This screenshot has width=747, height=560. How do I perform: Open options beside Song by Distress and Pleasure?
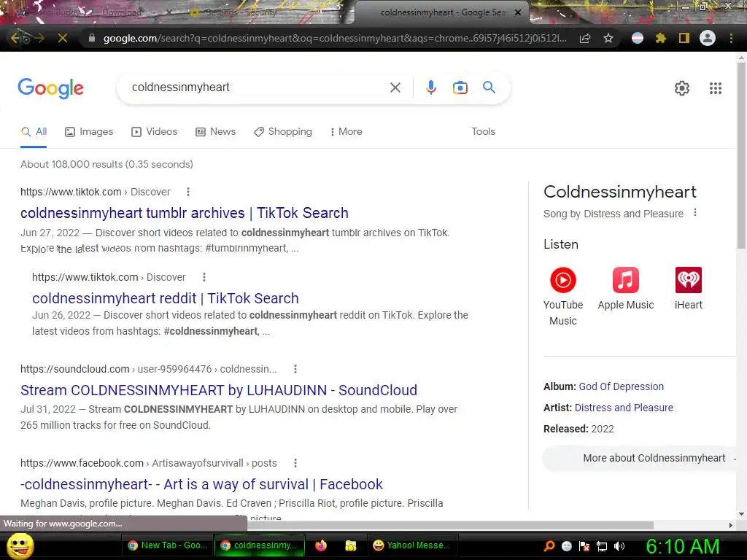pos(695,212)
